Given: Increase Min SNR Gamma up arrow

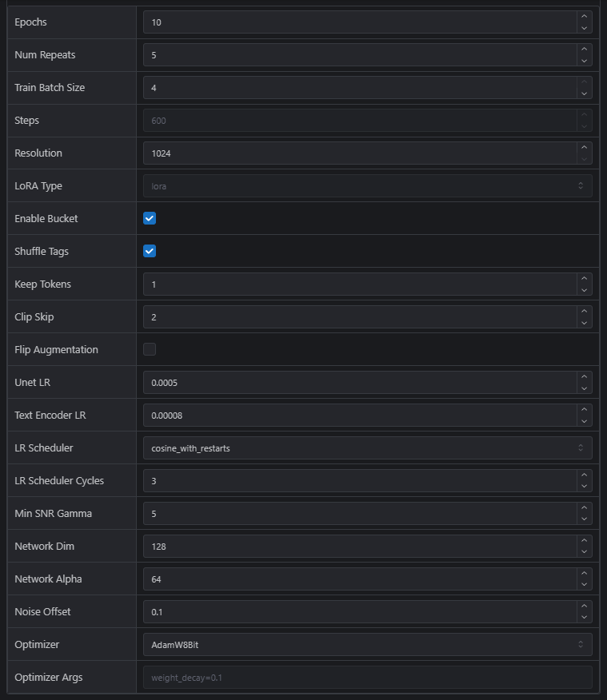Looking at the screenshot, I should (x=584, y=508).
